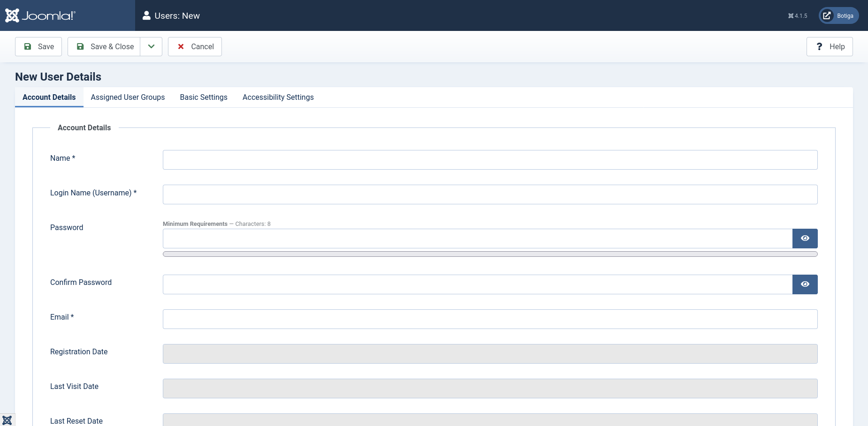Click the small Joomla icon in the bottom-left corner

coord(7,420)
